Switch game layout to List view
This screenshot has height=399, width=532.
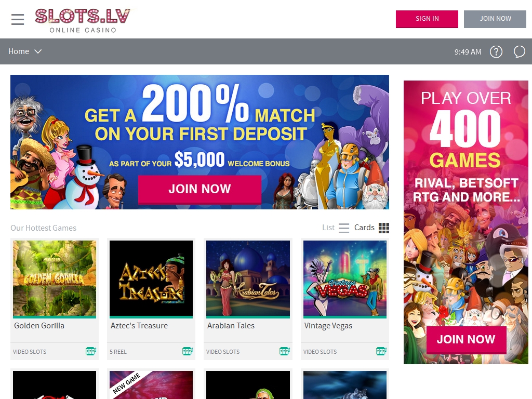(x=336, y=228)
